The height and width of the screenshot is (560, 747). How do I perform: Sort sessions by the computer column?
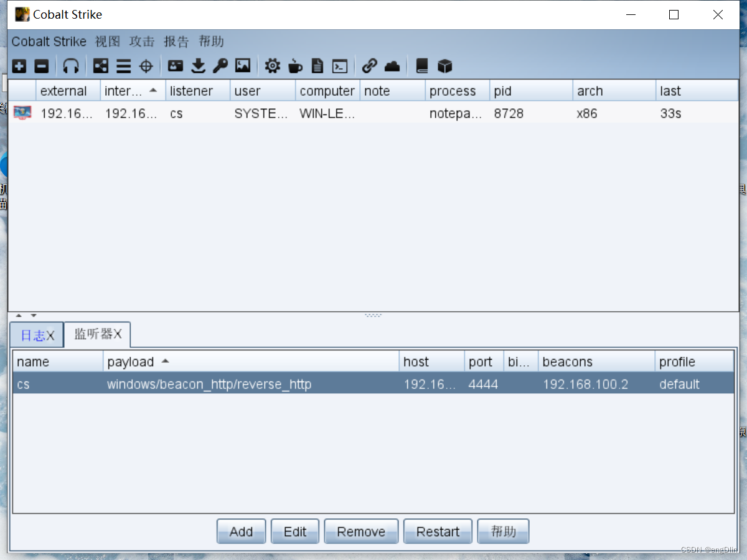coord(327,91)
